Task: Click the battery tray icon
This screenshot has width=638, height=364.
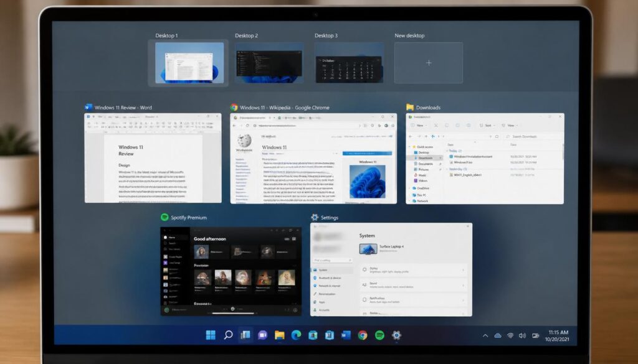Action: 535,335
